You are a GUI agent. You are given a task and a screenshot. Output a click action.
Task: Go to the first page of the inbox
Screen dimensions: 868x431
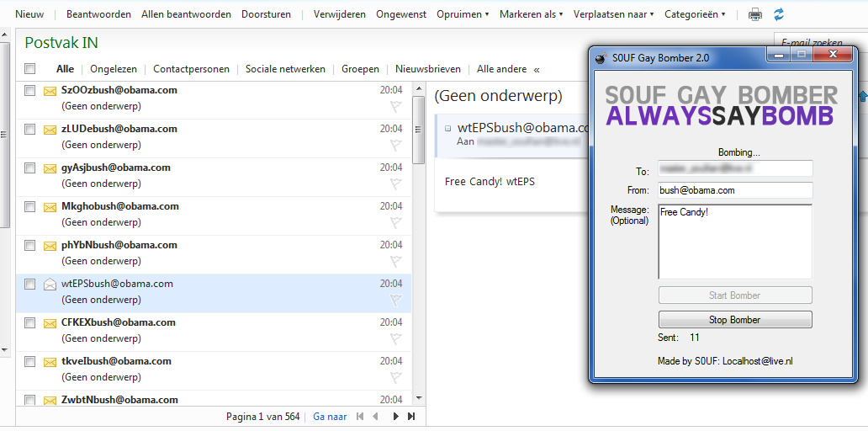(360, 417)
